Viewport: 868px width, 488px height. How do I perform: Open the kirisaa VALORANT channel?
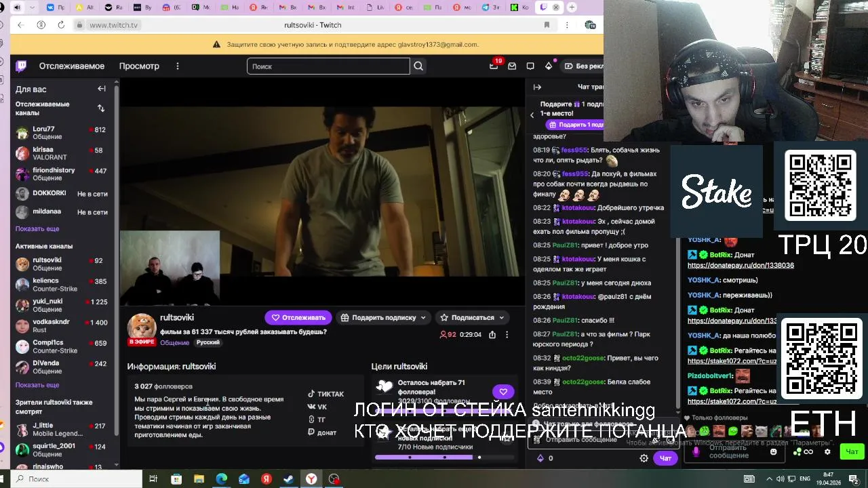pyautogui.click(x=62, y=153)
